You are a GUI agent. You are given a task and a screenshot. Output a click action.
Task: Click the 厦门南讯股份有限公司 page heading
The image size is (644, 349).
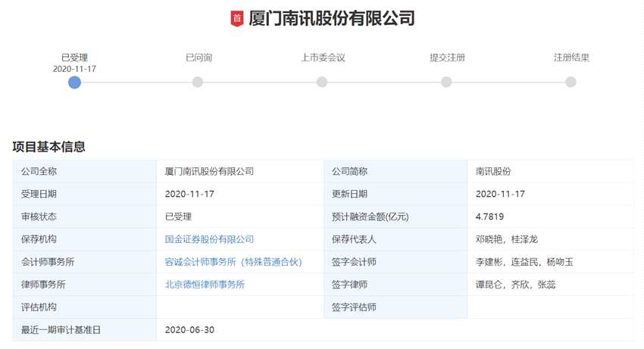tap(331, 19)
